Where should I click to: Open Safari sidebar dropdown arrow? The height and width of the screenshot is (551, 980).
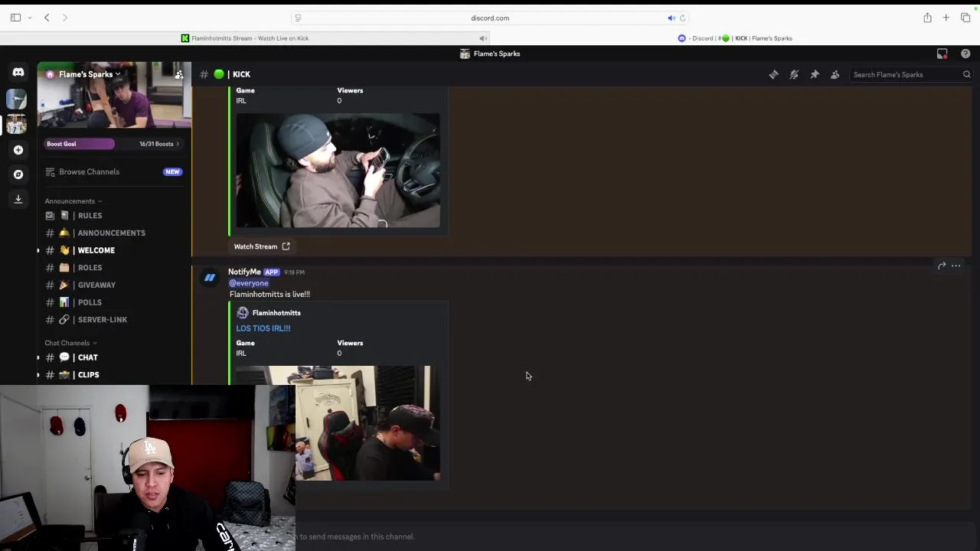tap(29, 18)
